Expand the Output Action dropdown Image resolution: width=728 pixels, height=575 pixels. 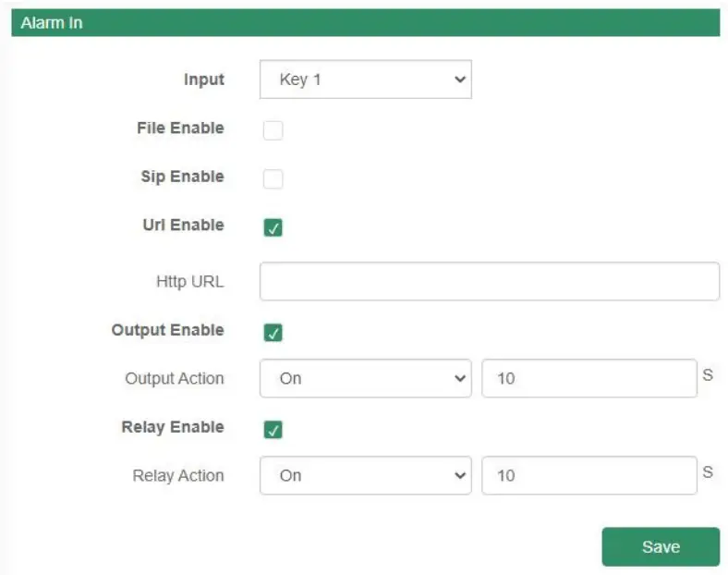[365, 378]
